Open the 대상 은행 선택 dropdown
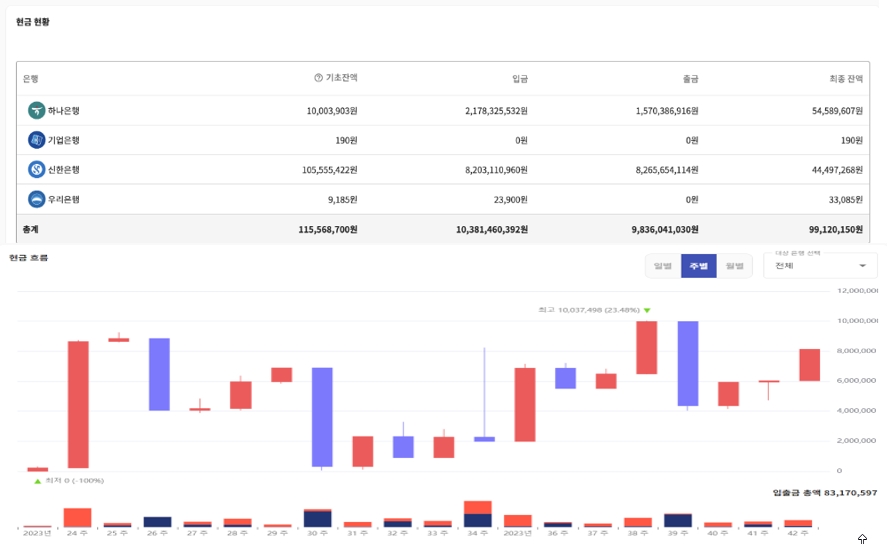 point(820,265)
